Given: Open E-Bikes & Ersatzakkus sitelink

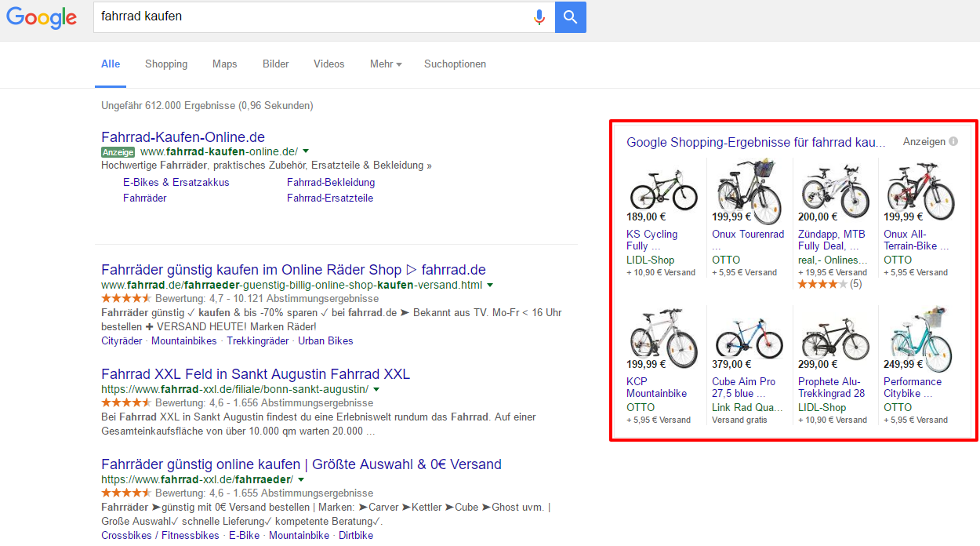Looking at the screenshot, I should pos(176,182).
